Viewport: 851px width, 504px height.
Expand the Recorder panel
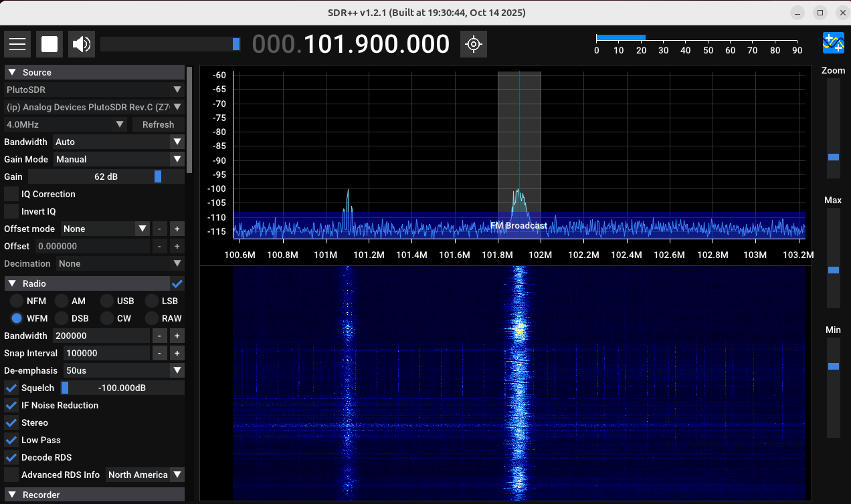[11, 495]
